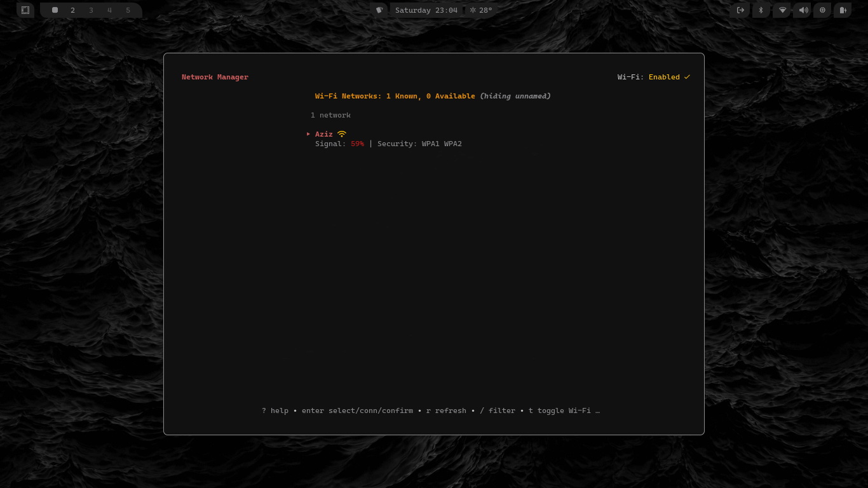Select the active first workspace indicator
Image resolution: width=868 pixels, height=488 pixels.
[x=55, y=10]
